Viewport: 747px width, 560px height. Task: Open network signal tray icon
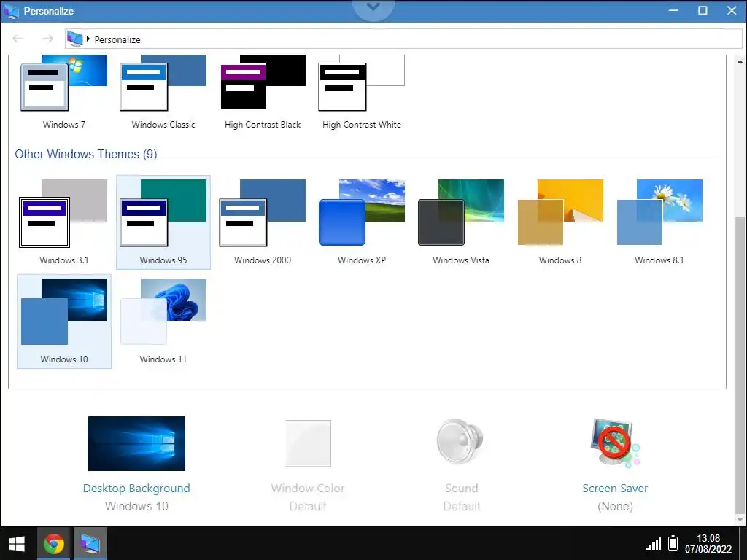[653, 544]
